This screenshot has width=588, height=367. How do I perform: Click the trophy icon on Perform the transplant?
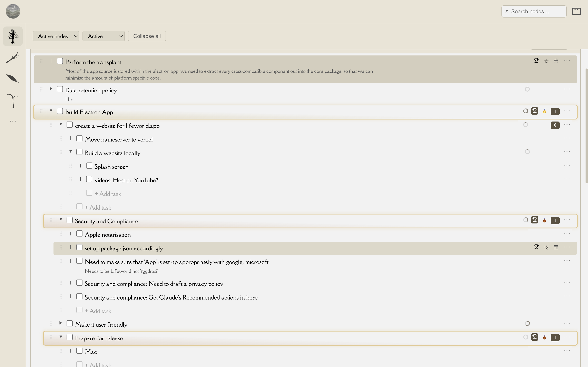536,61
